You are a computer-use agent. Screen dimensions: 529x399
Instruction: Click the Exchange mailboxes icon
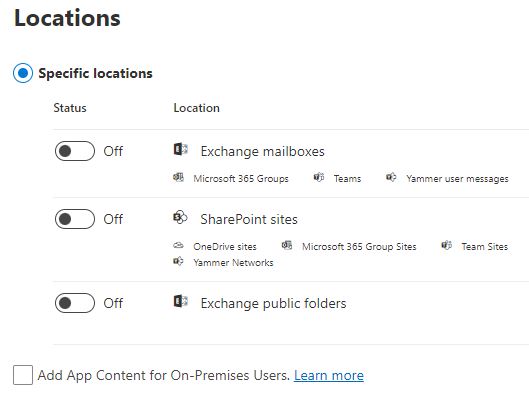point(180,149)
